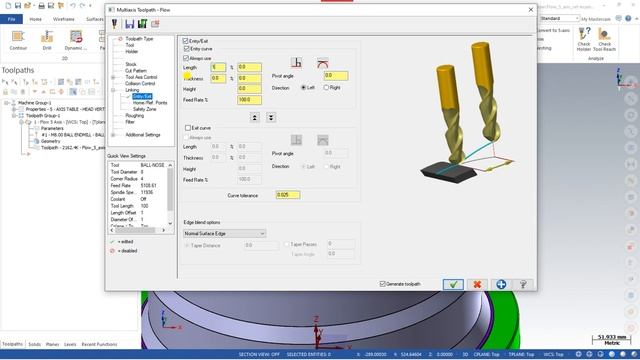Toggle the Entry curve checkbox
640x360 pixels.
pyautogui.click(x=187, y=49)
